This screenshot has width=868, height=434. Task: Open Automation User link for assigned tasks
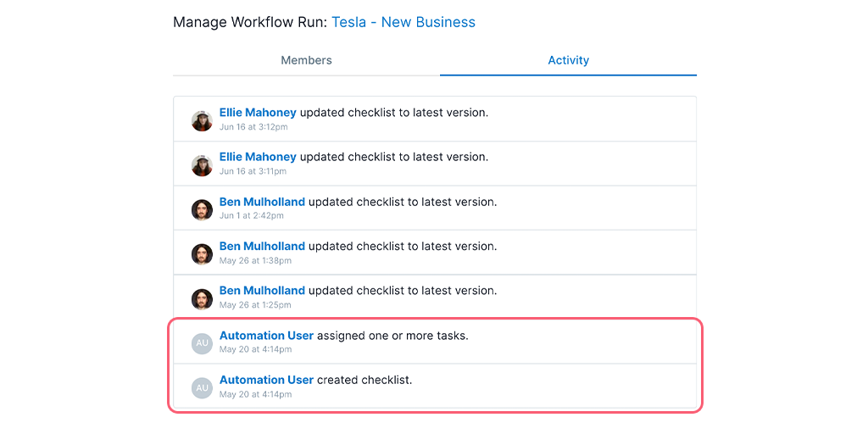click(x=267, y=335)
